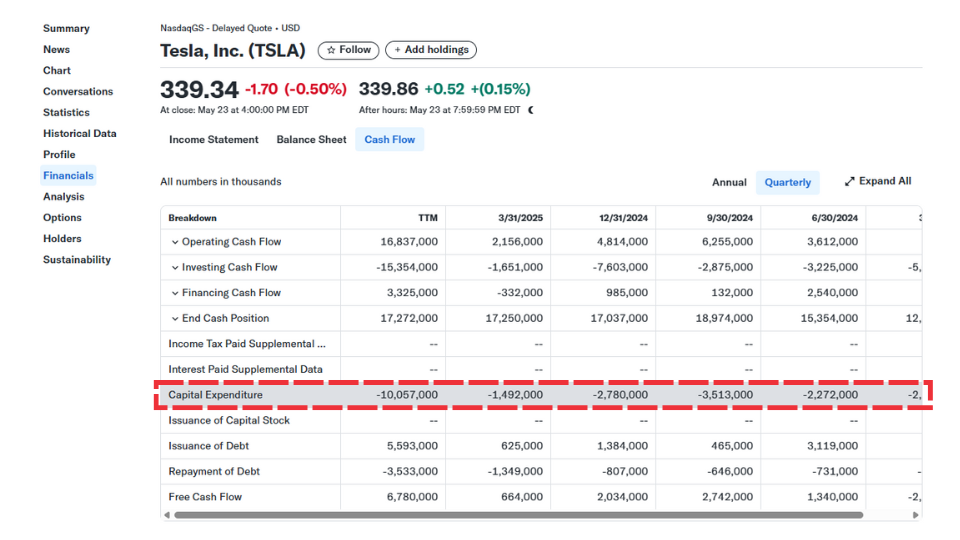960x540 pixels.
Task: Click Capital Expenditure TTM value -10,057,000
Action: pyautogui.click(x=407, y=395)
